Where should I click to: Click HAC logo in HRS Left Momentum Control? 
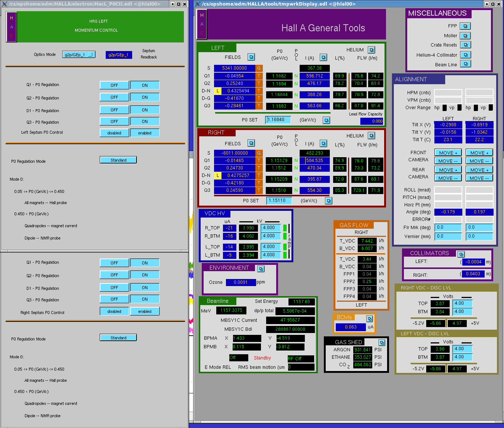[11, 27]
